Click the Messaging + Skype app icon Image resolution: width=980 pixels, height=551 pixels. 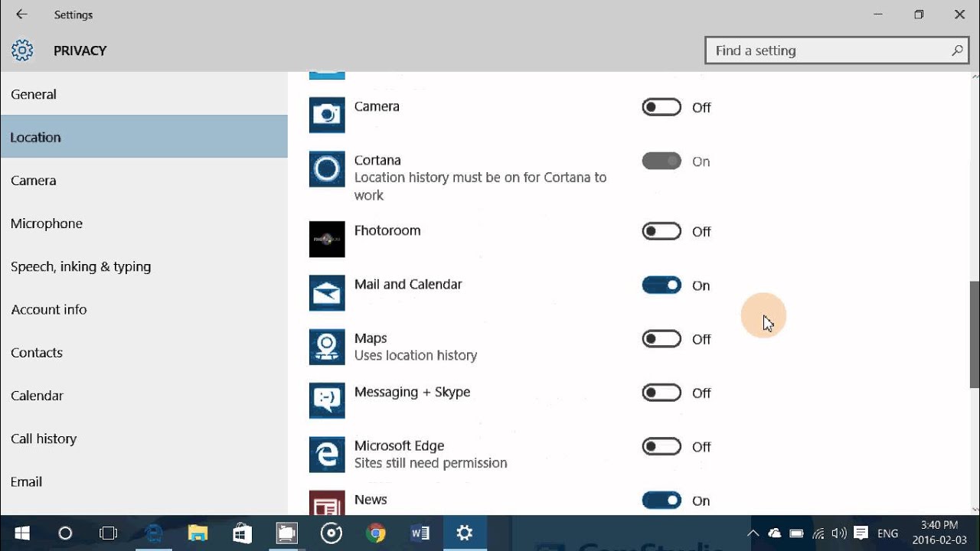327,400
